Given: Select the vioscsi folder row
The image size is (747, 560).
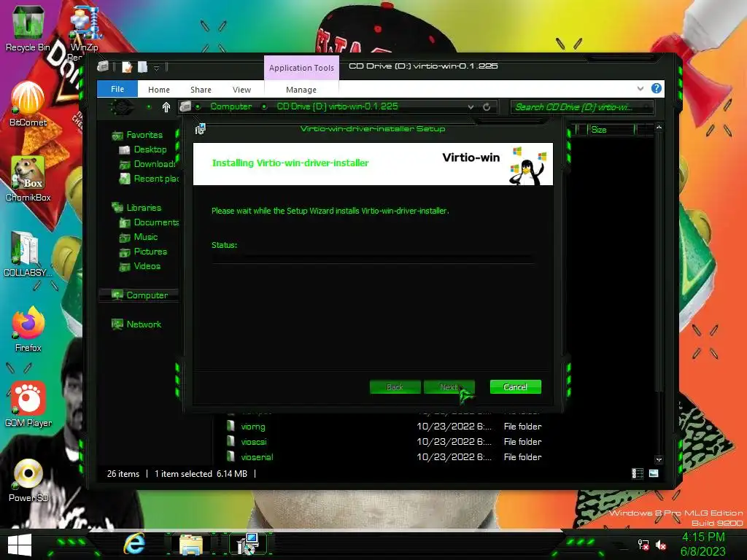Looking at the screenshot, I should coord(385,442).
